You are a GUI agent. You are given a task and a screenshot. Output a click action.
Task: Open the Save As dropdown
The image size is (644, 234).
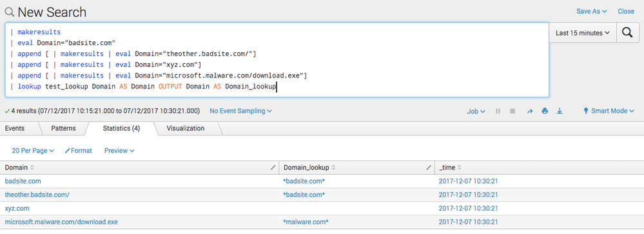591,11
